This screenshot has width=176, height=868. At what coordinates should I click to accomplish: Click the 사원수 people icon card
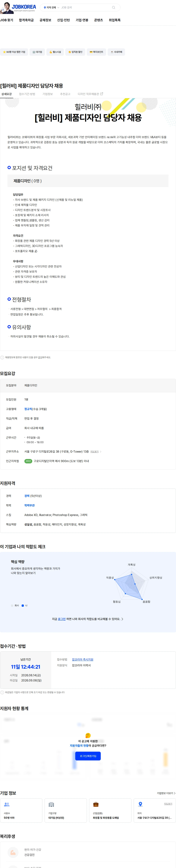click(21, 810)
